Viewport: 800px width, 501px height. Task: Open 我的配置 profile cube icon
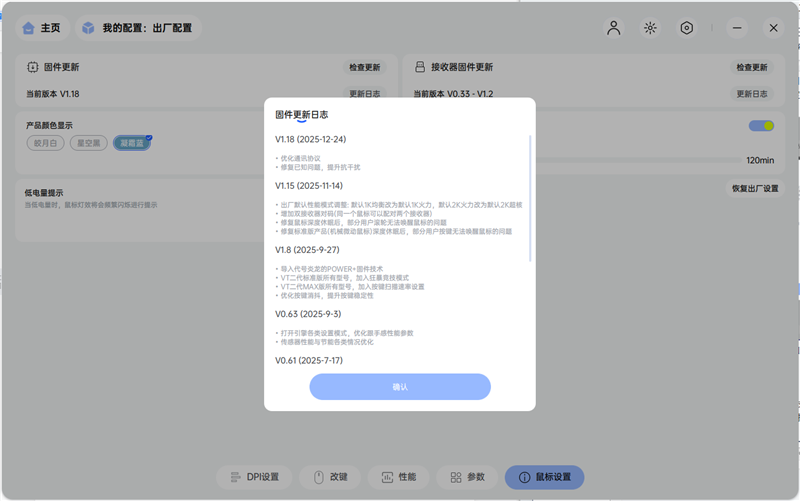pyautogui.click(x=89, y=28)
